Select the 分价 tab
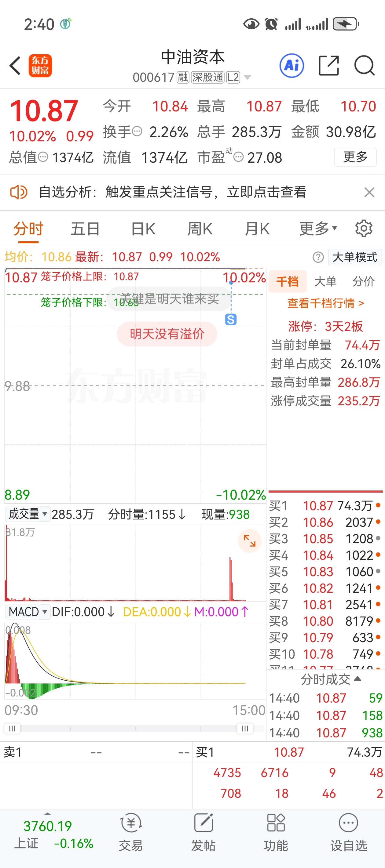This screenshot has height=868, width=385. (364, 281)
